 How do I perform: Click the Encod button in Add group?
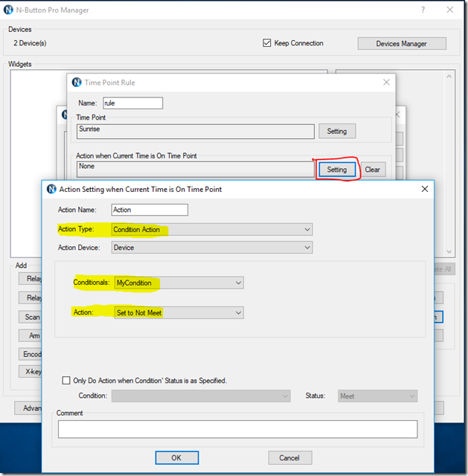(30, 354)
